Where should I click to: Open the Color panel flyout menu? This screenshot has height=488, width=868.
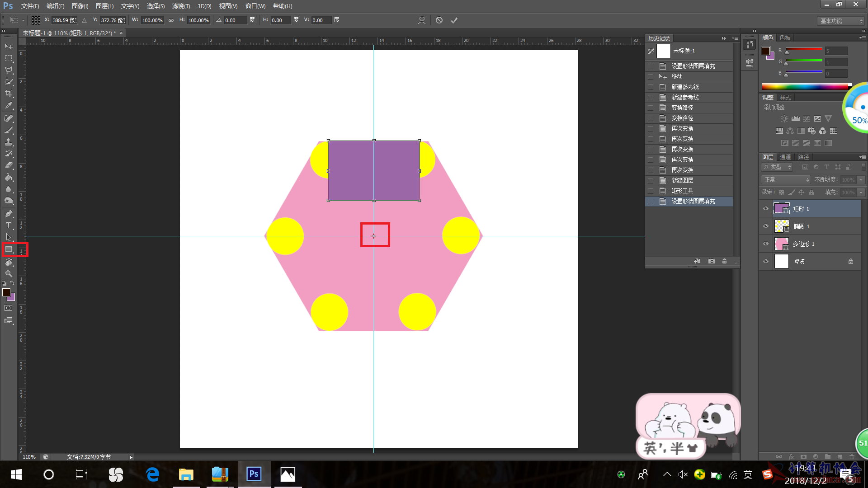[863, 38]
